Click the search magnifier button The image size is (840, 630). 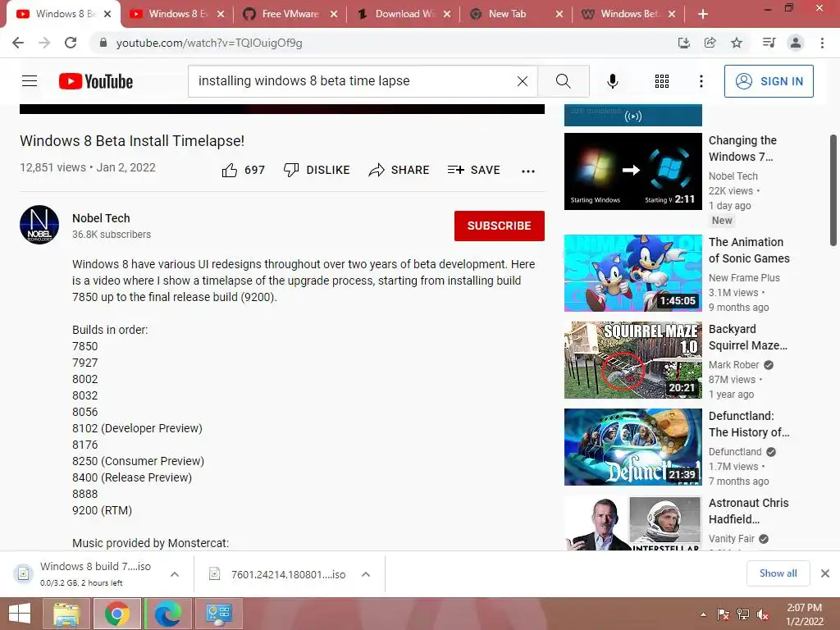coord(564,81)
